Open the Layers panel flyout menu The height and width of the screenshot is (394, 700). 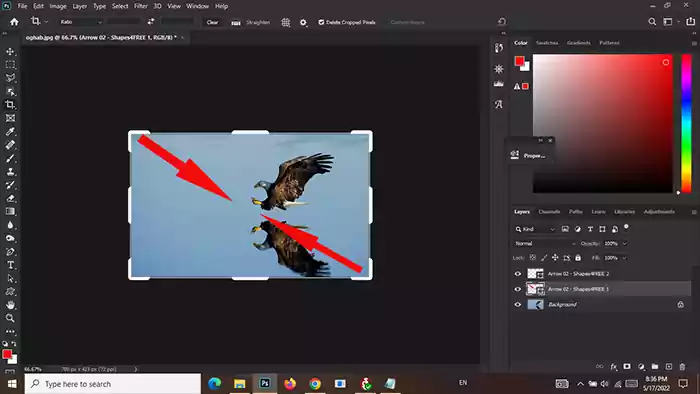[x=694, y=212]
